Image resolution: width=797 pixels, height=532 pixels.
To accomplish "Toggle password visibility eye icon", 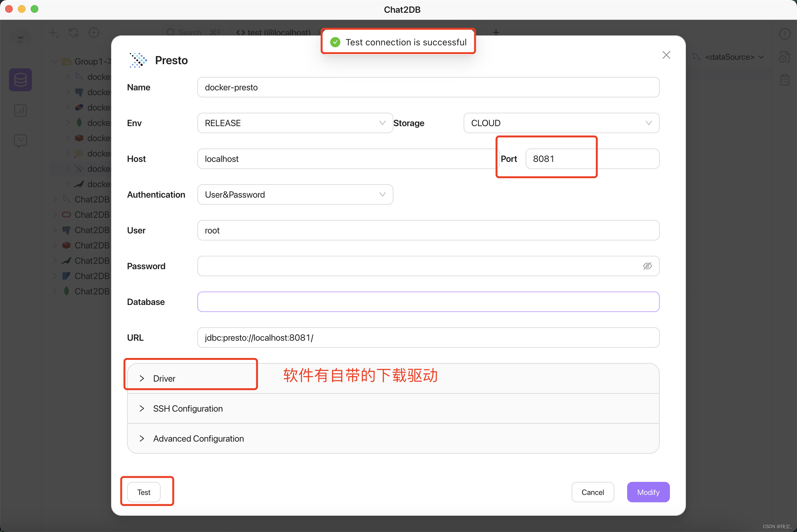I will click(x=647, y=266).
